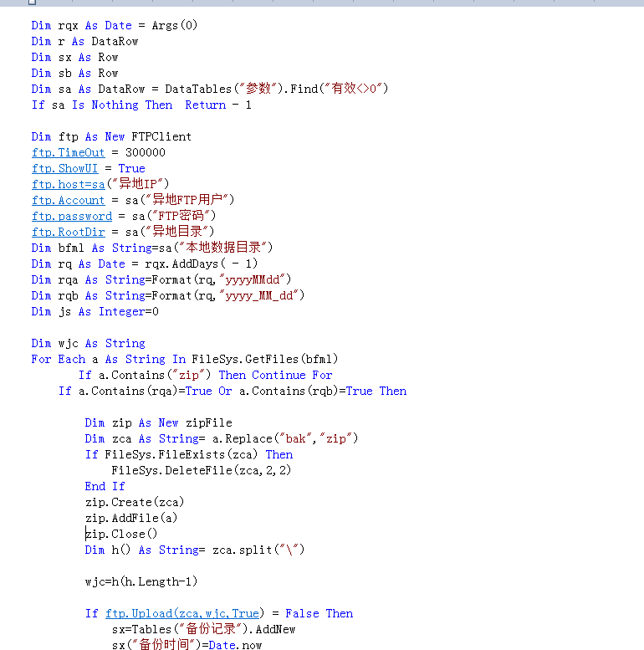This screenshot has width=644, height=650.
Task: Click 'FileSys.GetFiles(bfml)' in the For Each line
Action: click(265, 359)
